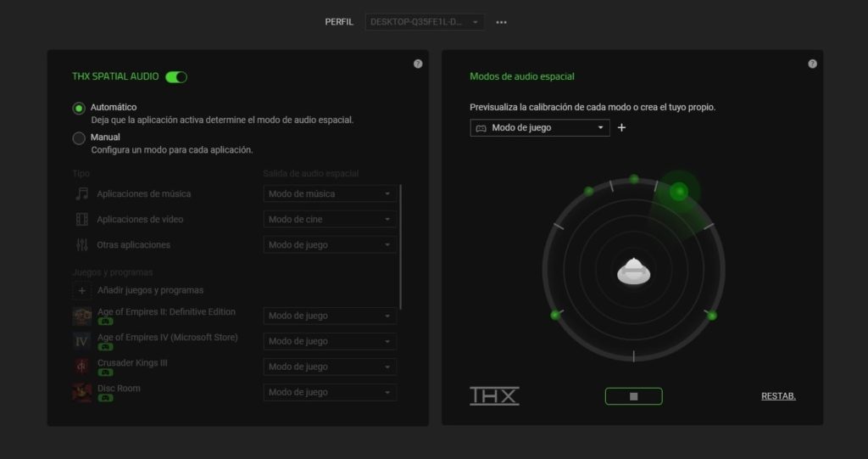Open dropdown for Otras aplicaciones

click(330, 245)
